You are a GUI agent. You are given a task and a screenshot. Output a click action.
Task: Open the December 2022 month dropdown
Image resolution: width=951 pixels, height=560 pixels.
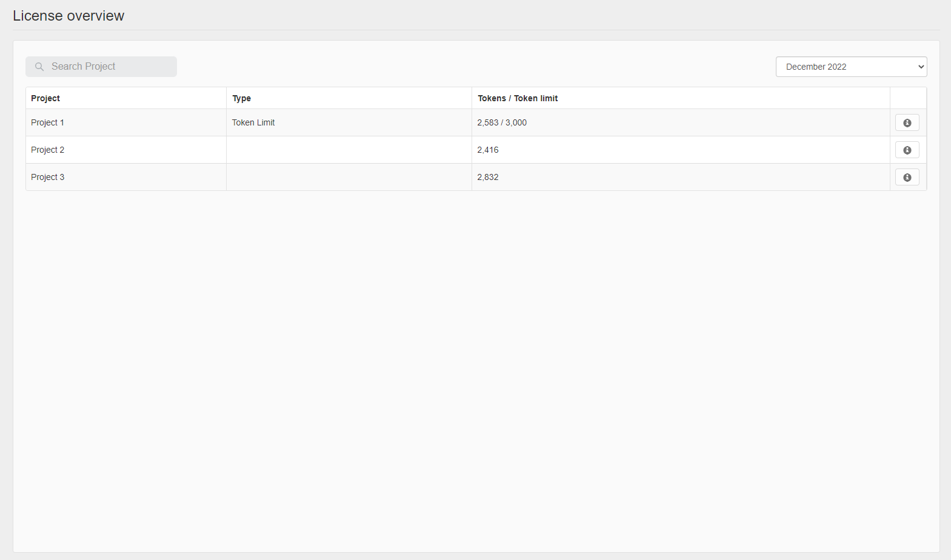pos(851,67)
